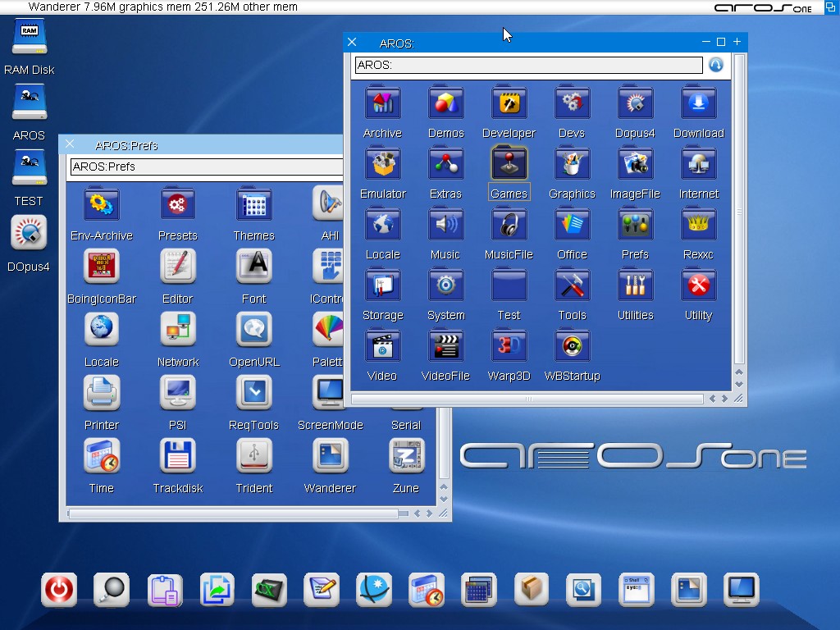The image size is (840, 630).
Task: Open the Emulator drawer
Action: [382, 163]
